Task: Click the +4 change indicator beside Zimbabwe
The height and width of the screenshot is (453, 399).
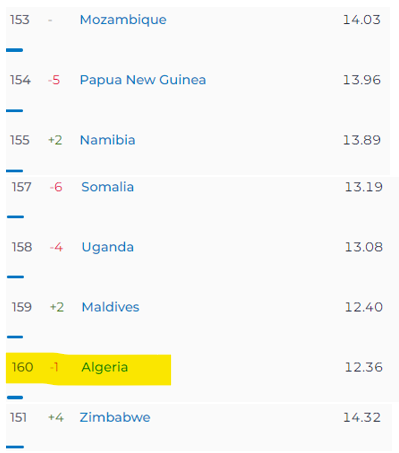Action: pyautogui.click(x=56, y=417)
